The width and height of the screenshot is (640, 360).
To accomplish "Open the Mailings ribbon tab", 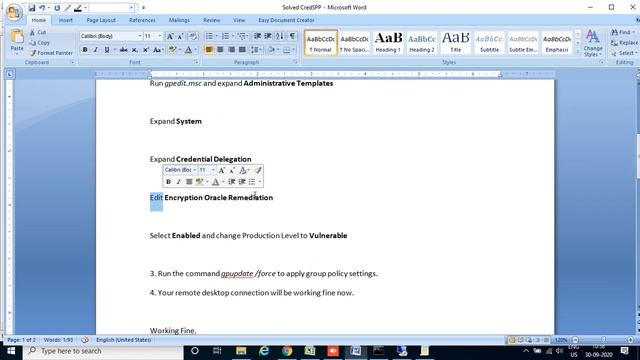I will (x=179, y=20).
